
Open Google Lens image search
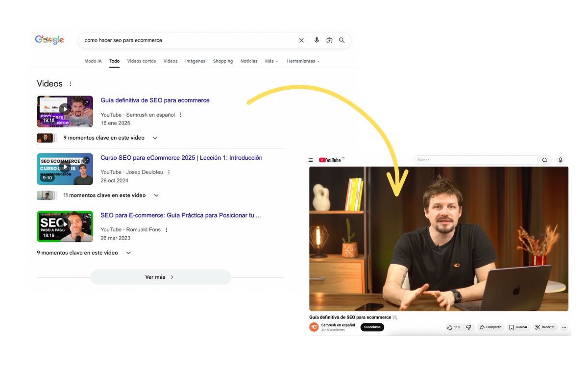click(329, 40)
